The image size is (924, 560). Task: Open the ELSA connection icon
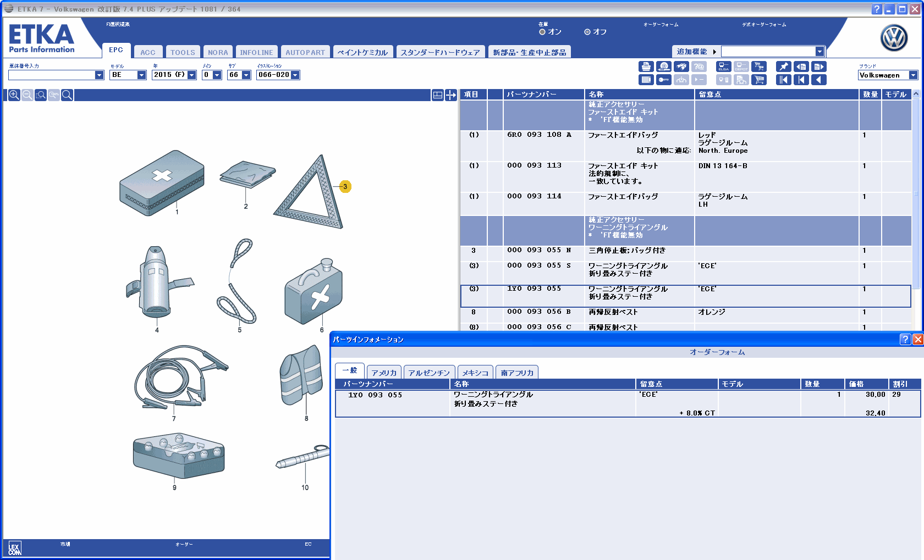[x=724, y=66]
